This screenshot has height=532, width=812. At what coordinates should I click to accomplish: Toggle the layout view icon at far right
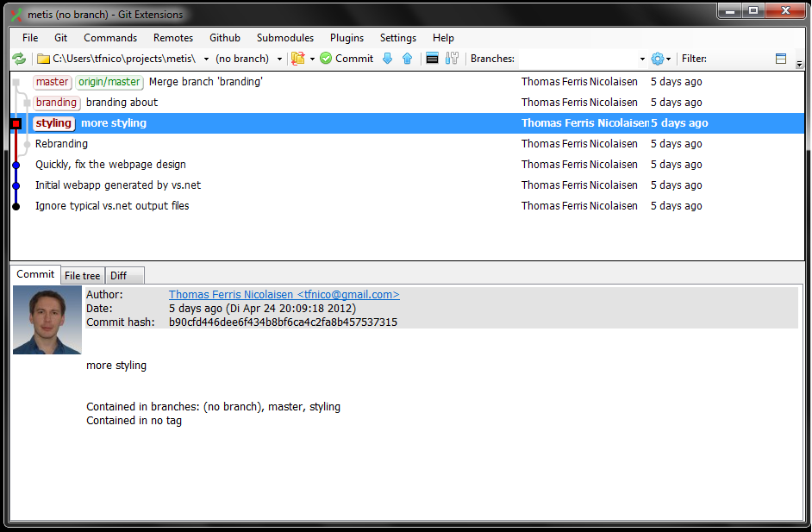click(x=781, y=58)
